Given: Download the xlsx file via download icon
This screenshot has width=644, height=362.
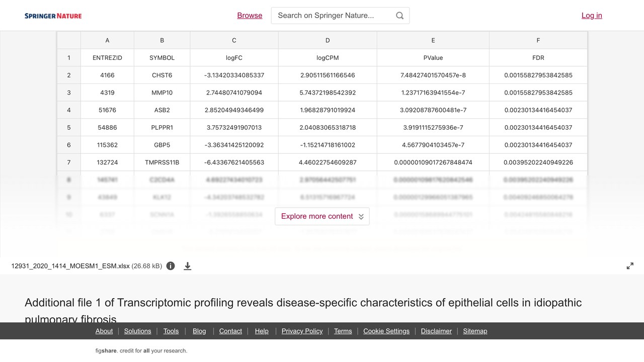Looking at the screenshot, I should tap(188, 266).
